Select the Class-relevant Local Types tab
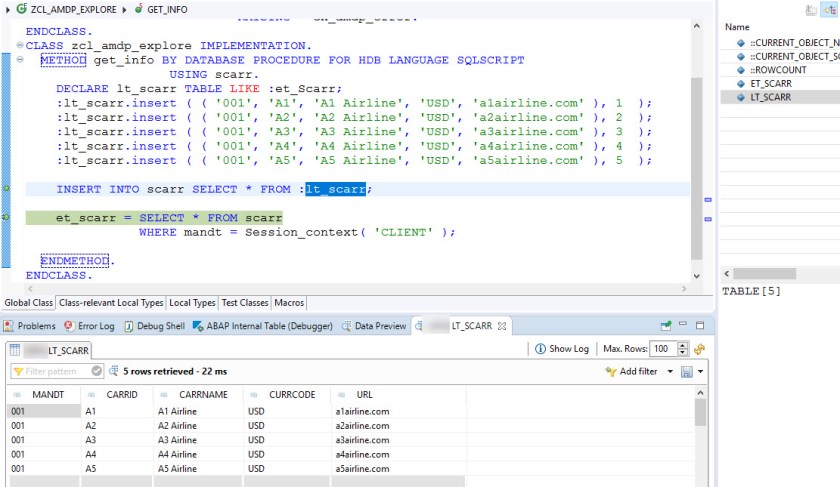840x487 pixels. coord(111,302)
